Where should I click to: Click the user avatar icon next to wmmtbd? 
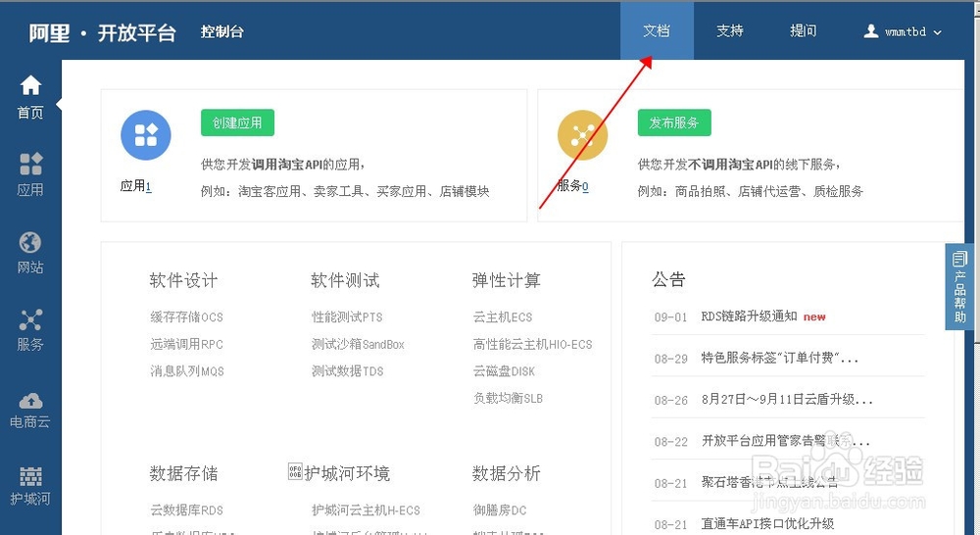870,30
